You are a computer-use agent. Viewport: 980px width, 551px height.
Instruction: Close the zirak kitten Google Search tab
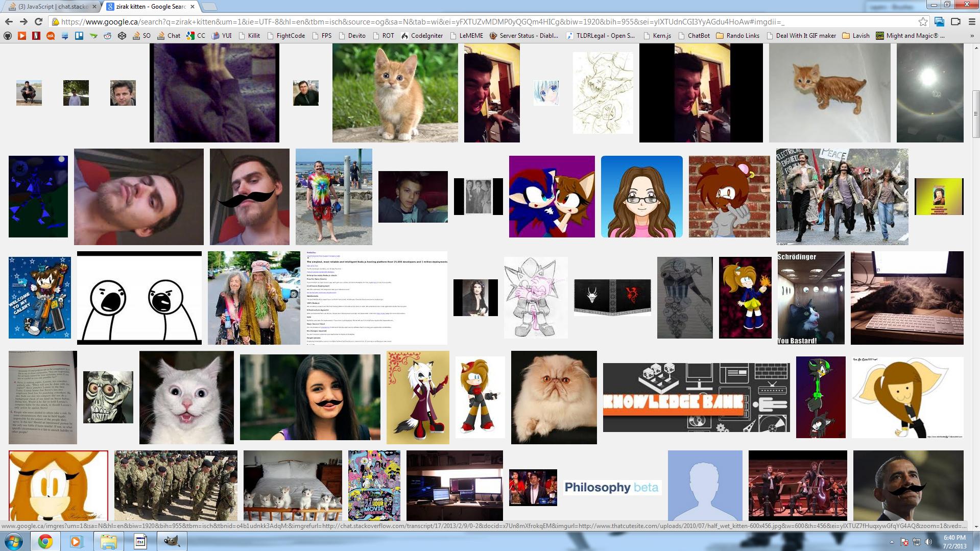pos(193,7)
